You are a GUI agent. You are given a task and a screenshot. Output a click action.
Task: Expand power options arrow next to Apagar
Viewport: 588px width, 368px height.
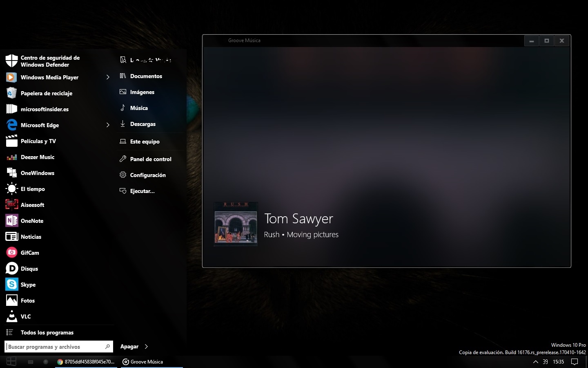(x=147, y=347)
